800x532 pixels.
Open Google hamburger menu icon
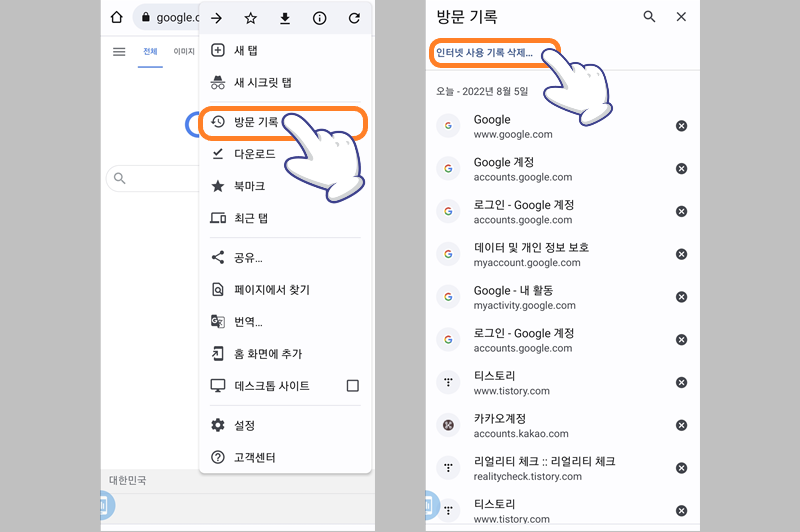(119, 52)
